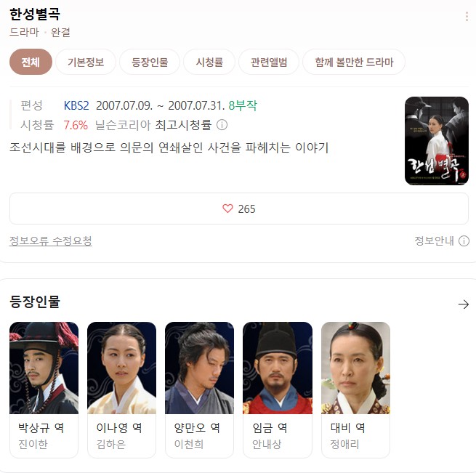Click the info icon next to 최고시청률

[x=222, y=125]
